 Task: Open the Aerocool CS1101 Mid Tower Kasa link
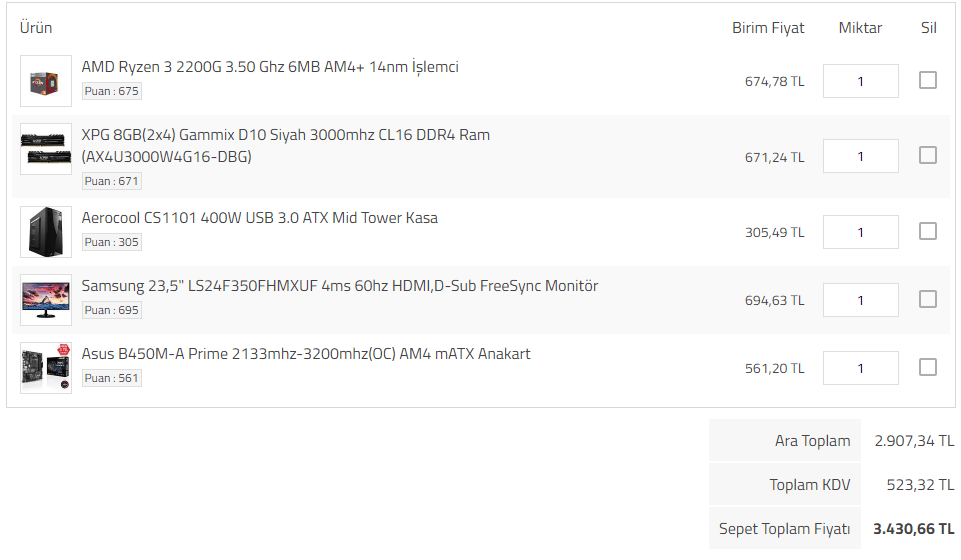coord(260,218)
